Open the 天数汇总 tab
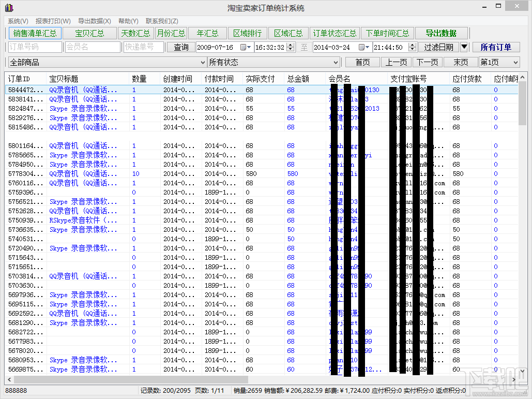 pos(135,33)
